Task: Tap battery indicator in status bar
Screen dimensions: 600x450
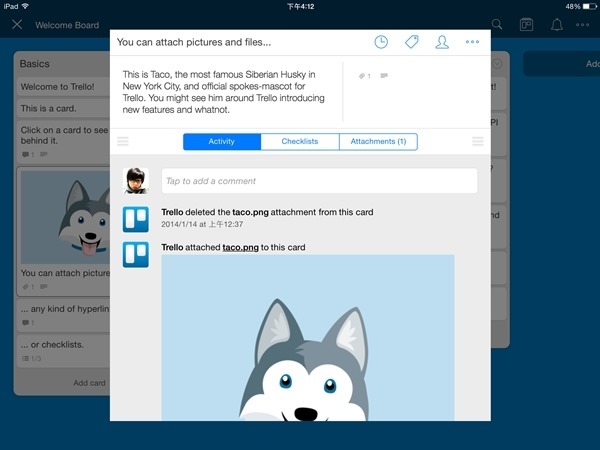Action: (x=589, y=6)
